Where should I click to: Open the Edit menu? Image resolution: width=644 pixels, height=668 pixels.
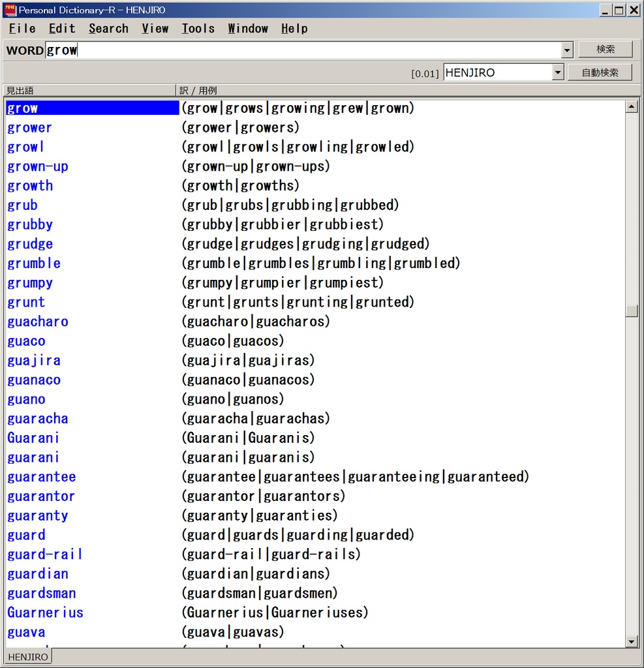coord(62,29)
